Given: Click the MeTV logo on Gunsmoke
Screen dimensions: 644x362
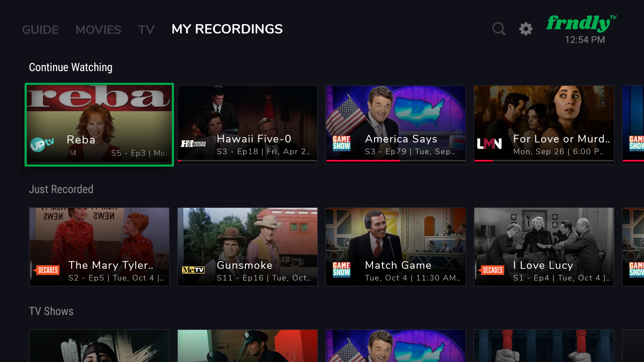Looking at the screenshot, I should (194, 270).
